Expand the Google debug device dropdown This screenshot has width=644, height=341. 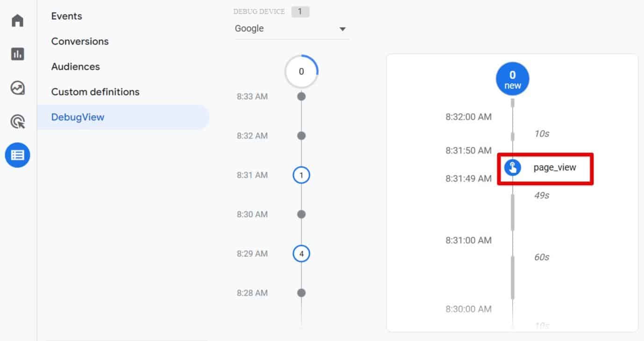[291, 29]
